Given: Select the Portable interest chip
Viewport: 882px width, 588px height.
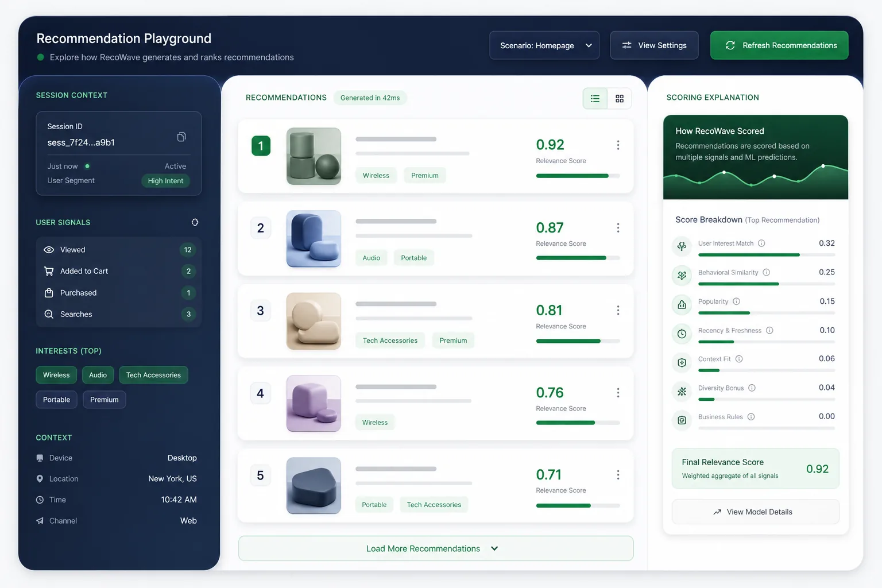Looking at the screenshot, I should tap(56, 400).
